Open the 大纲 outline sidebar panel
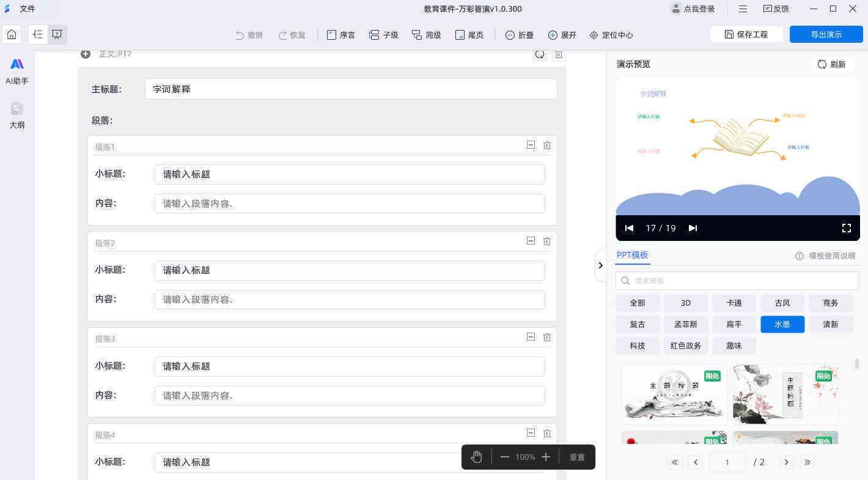868x480 pixels. [17, 116]
